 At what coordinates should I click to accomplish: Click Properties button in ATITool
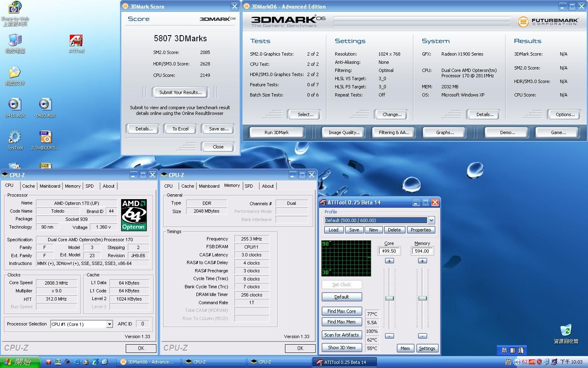click(x=421, y=230)
